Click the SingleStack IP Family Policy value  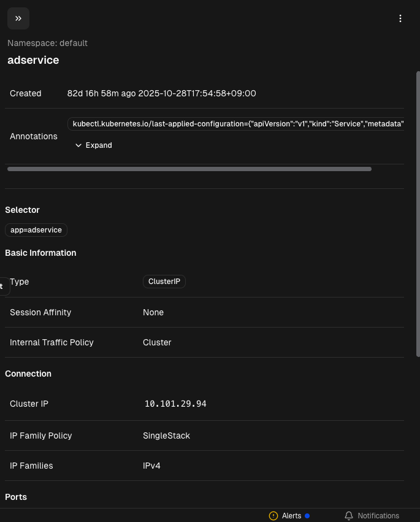click(x=166, y=436)
